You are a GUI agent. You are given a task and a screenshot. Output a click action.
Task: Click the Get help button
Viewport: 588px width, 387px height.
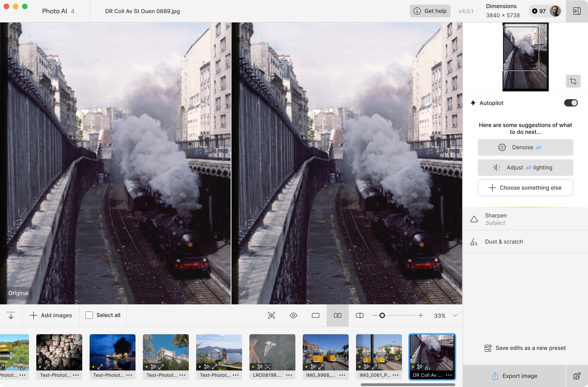coord(430,11)
